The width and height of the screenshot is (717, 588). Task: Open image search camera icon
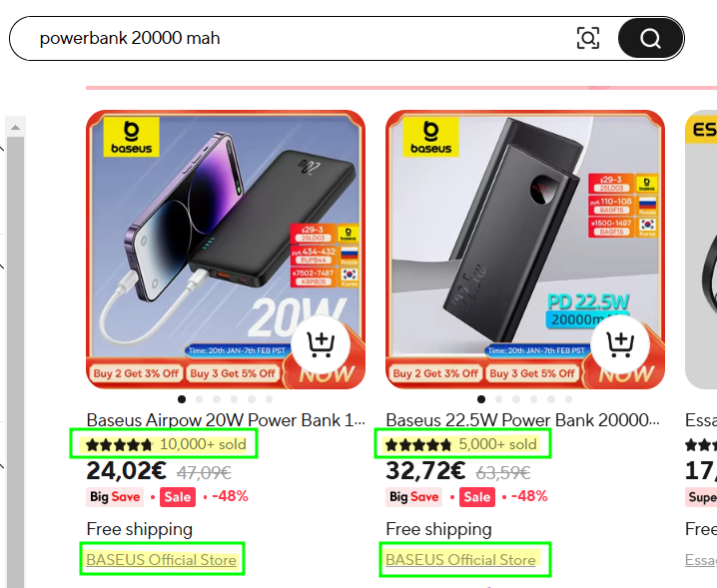pos(588,38)
